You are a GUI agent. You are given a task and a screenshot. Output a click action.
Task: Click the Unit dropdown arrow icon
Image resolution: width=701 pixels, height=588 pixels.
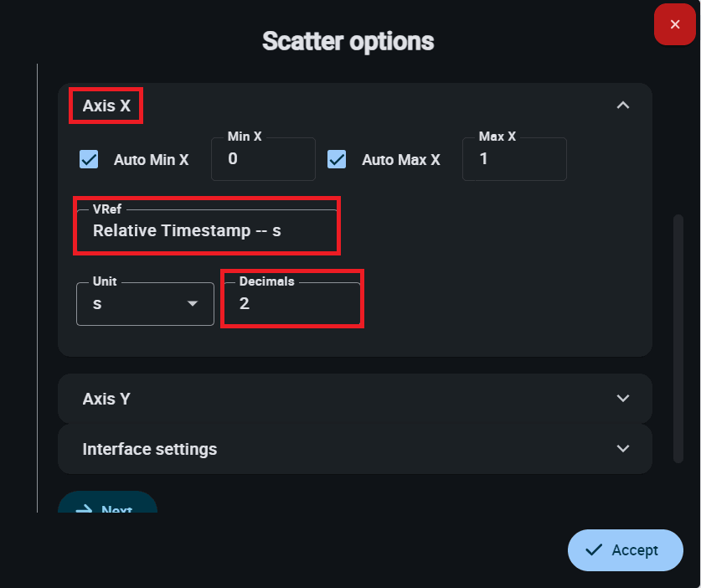193,303
